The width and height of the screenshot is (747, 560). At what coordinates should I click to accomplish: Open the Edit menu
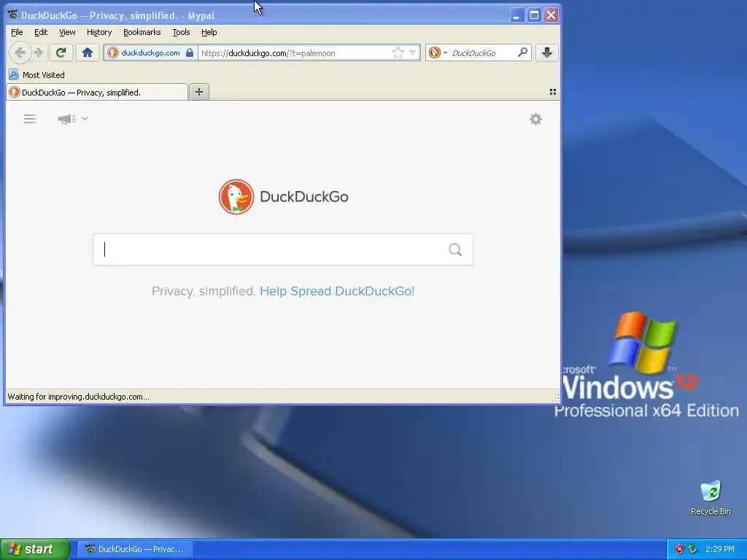click(41, 32)
